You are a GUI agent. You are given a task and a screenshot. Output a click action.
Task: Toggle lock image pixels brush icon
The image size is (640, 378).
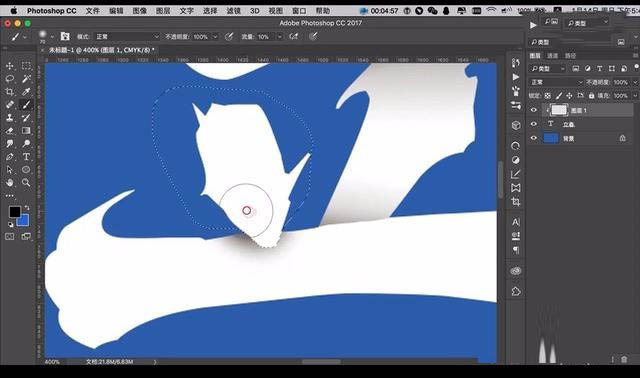(558, 96)
